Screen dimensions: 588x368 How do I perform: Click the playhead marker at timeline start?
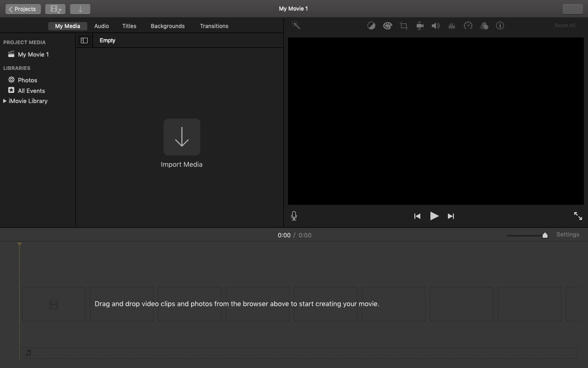(19, 245)
